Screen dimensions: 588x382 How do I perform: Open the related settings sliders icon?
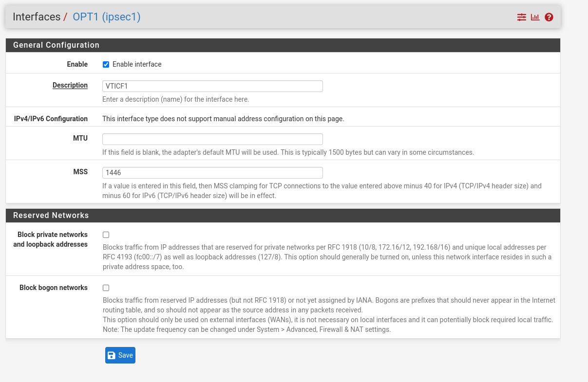click(521, 17)
